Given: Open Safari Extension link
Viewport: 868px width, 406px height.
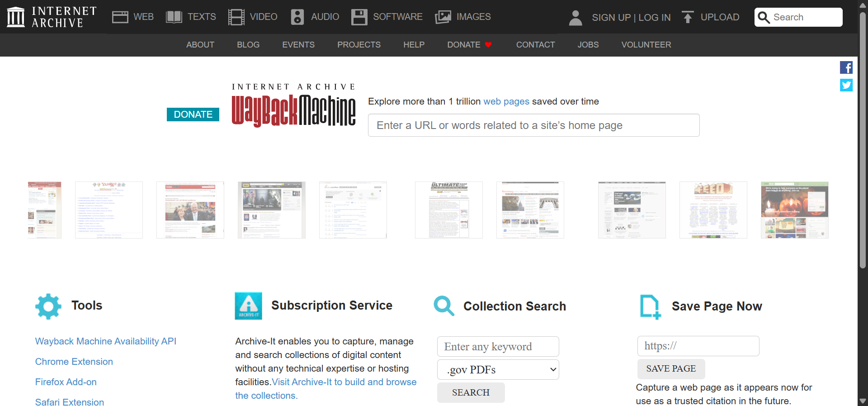Looking at the screenshot, I should [x=70, y=402].
